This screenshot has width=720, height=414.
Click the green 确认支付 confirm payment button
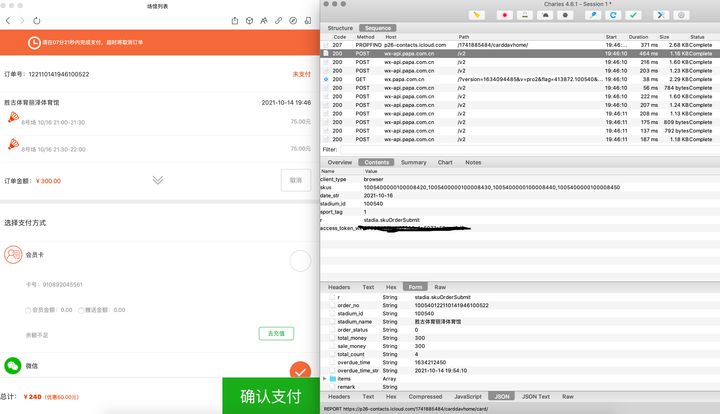pyautogui.click(x=271, y=396)
